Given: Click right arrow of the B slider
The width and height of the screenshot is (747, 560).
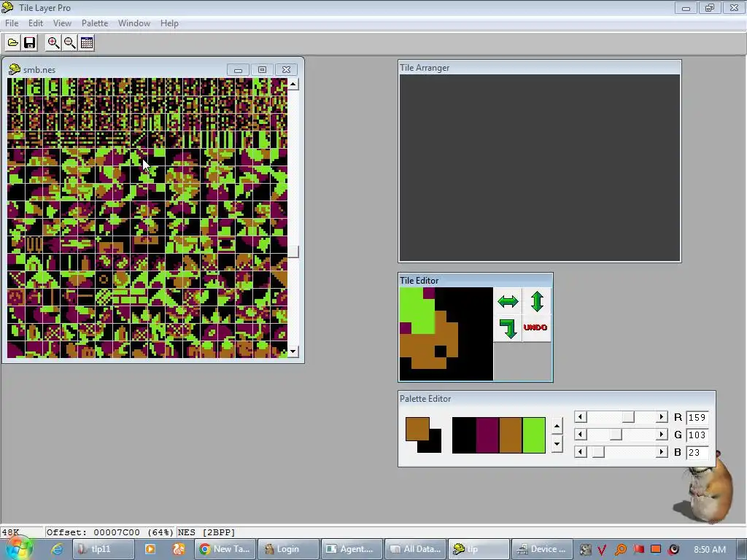Looking at the screenshot, I should click(661, 452).
